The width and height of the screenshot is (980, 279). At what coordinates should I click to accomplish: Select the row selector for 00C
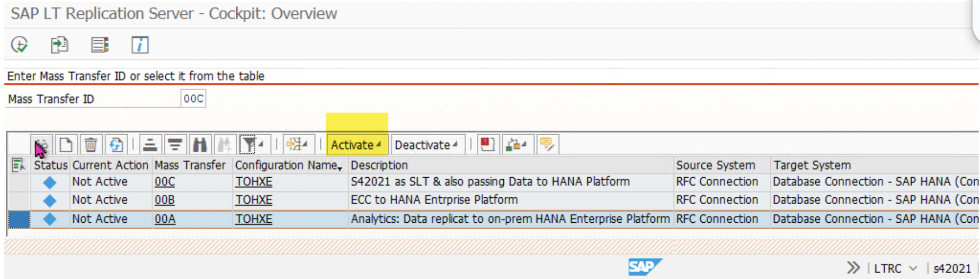coord(19,182)
